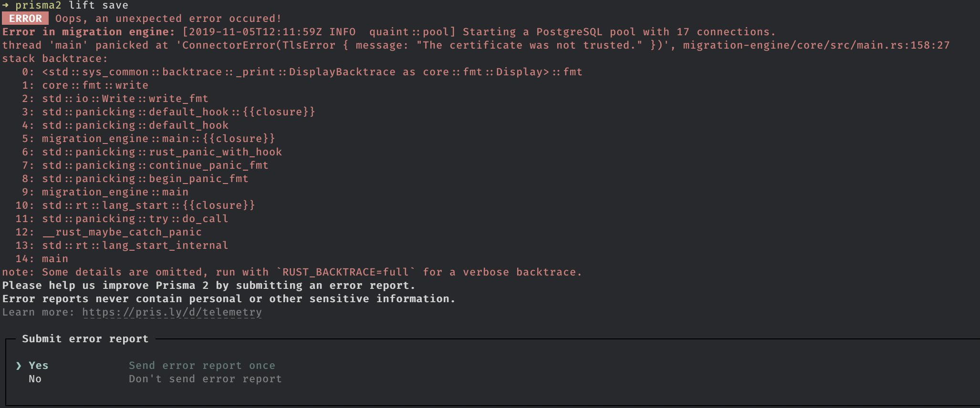Click the 'stack backtrace:' line
This screenshot has width=980, height=408.
tap(55, 59)
